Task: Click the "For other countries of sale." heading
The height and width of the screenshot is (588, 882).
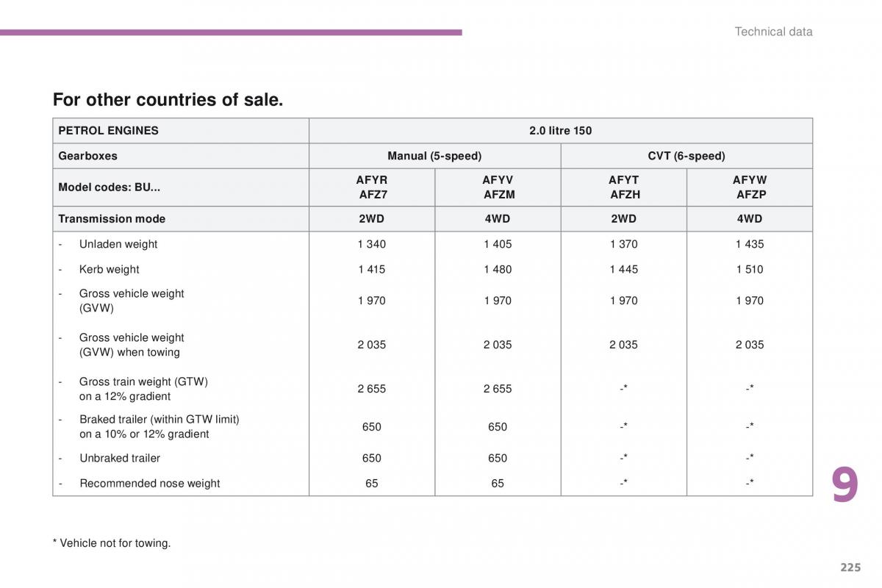Action: tap(168, 100)
